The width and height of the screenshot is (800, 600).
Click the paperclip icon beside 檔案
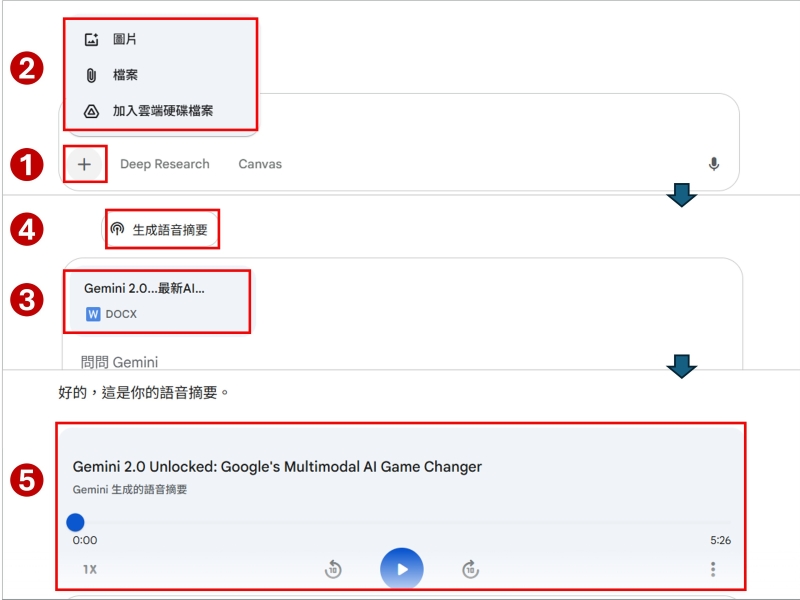pos(91,76)
